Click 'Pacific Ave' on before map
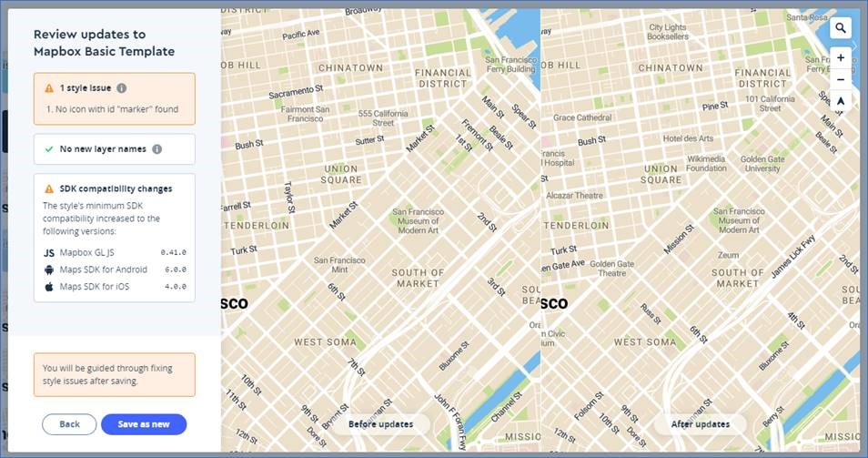This screenshot has width=868, height=458. [301, 35]
